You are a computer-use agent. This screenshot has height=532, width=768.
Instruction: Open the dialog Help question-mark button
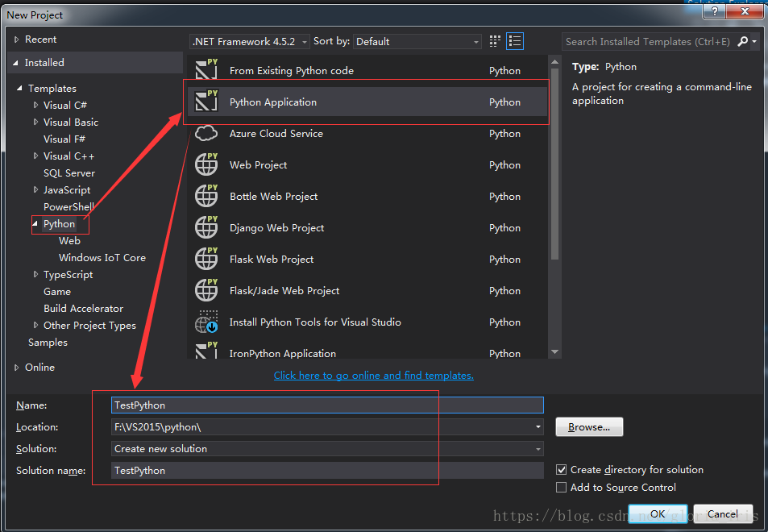[x=715, y=11]
